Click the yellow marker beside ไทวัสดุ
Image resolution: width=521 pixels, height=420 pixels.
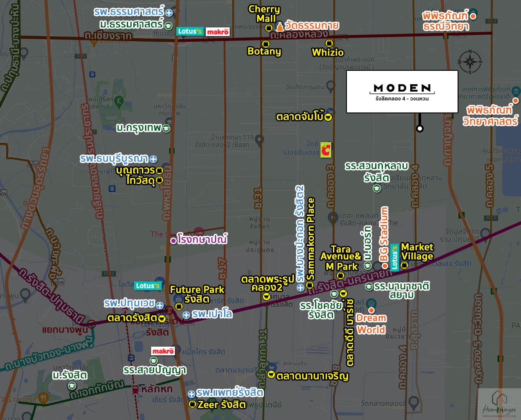click(159, 179)
